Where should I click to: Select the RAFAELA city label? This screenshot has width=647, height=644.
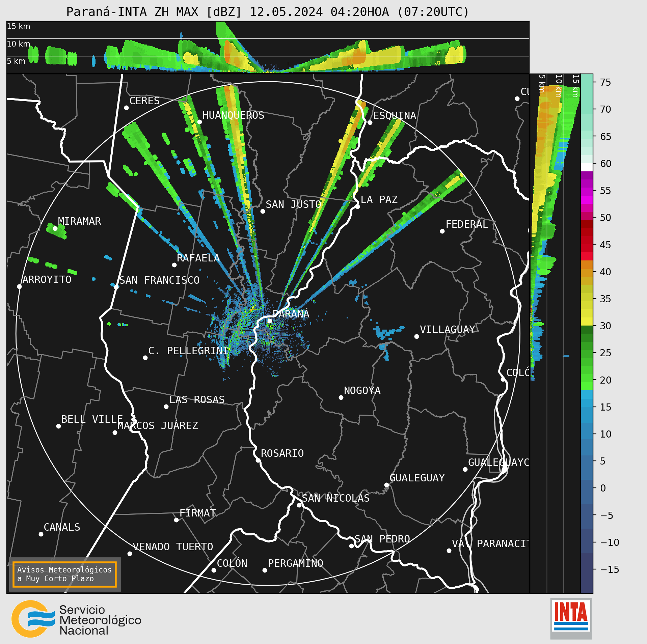(x=198, y=258)
